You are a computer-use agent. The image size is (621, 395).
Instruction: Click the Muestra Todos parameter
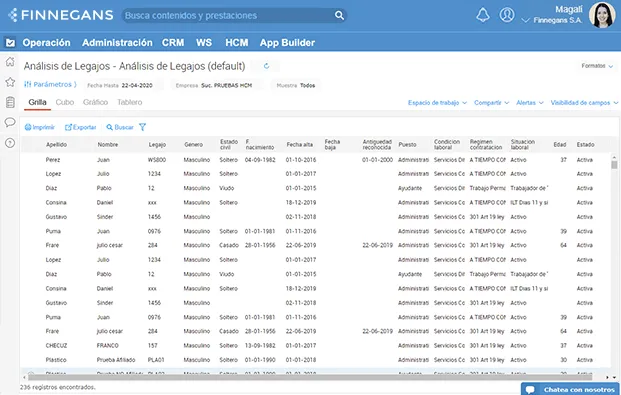[296, 85]
